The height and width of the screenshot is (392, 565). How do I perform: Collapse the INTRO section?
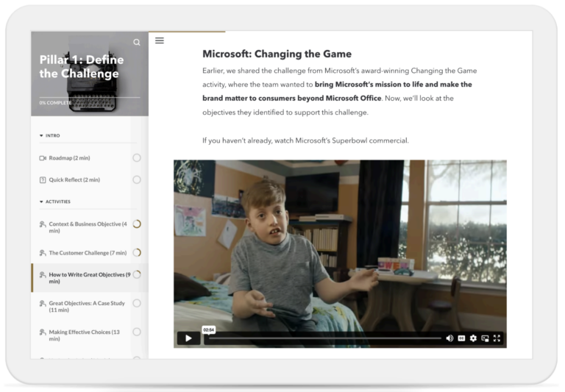pyautogui.click(x=50, y=135)
